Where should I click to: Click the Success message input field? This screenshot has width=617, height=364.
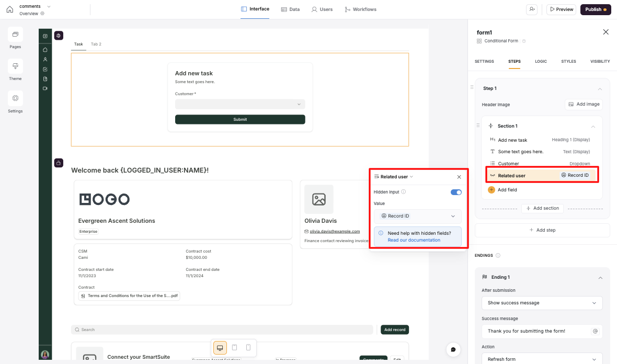coord(538,331)
